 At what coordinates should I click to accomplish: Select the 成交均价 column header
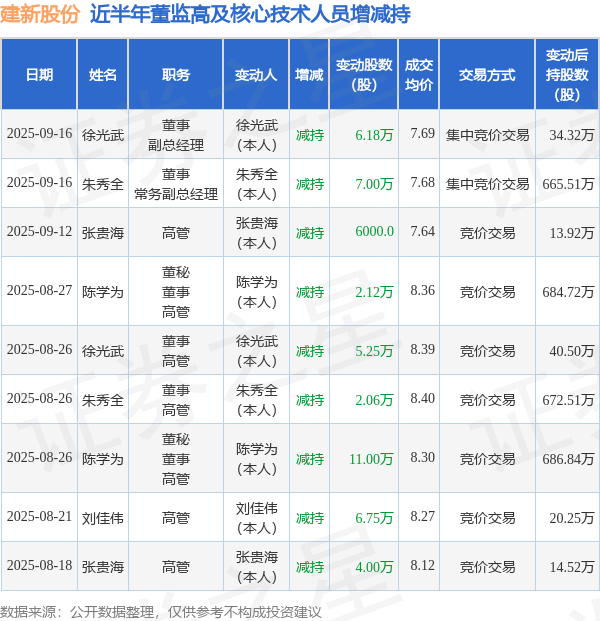click(x=419, y=74)
